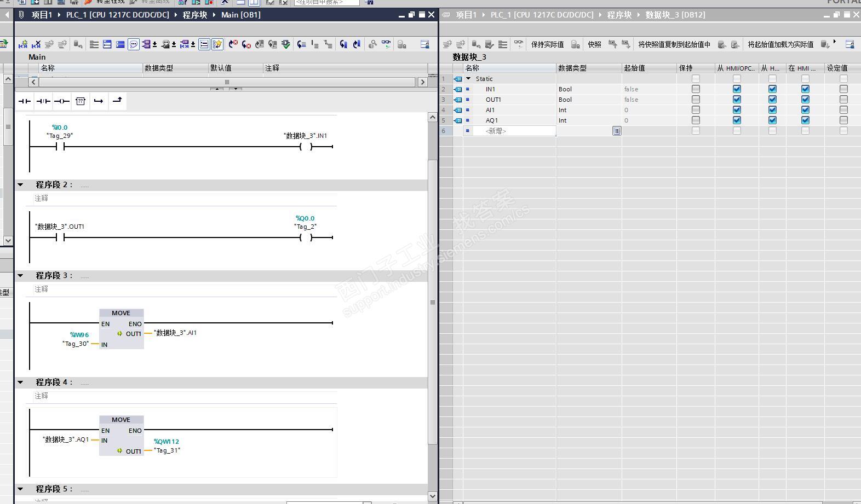
Task: Click the icon left of 将起始值加载为实际值
Action: [736, 44]
